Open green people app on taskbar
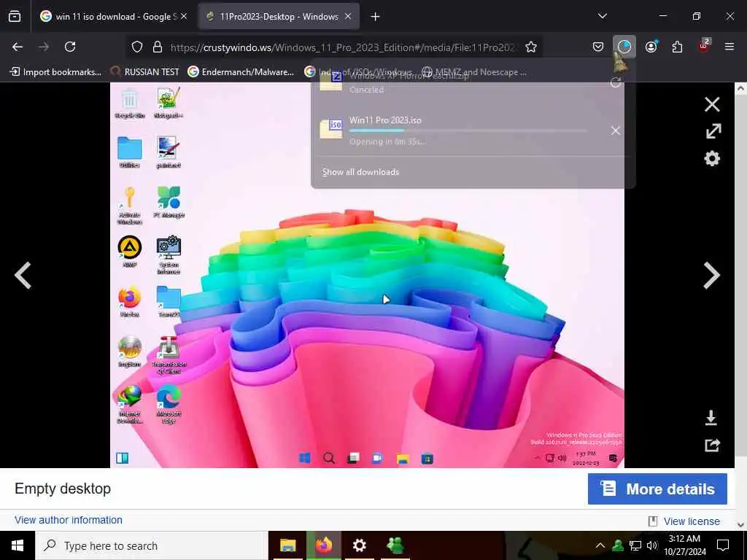Screen dimensions: 747x560 tap(395, 545)
